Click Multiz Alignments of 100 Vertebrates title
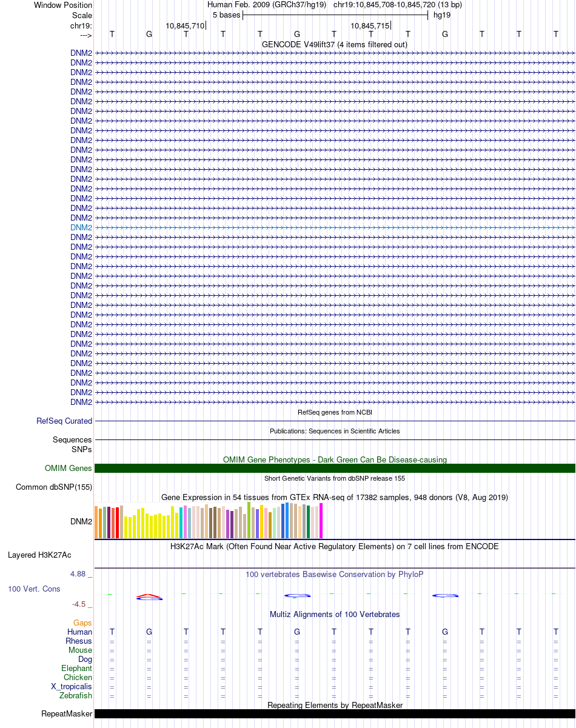Screen dimensions: 576x728 pos(335,614)
